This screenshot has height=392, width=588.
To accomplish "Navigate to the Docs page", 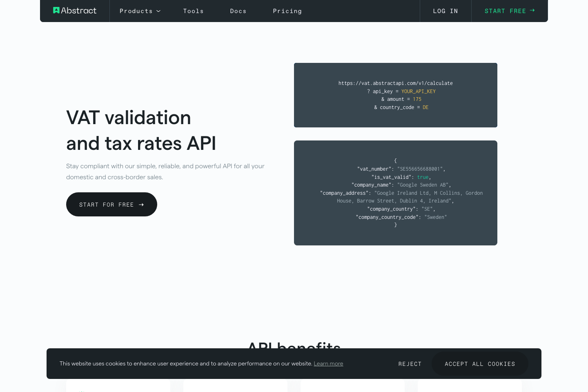I will 238,11.
